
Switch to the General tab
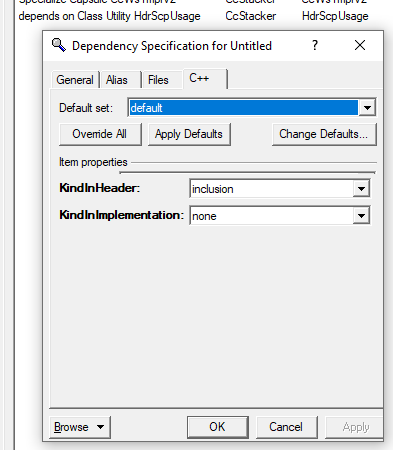click(x=75, y=80)
